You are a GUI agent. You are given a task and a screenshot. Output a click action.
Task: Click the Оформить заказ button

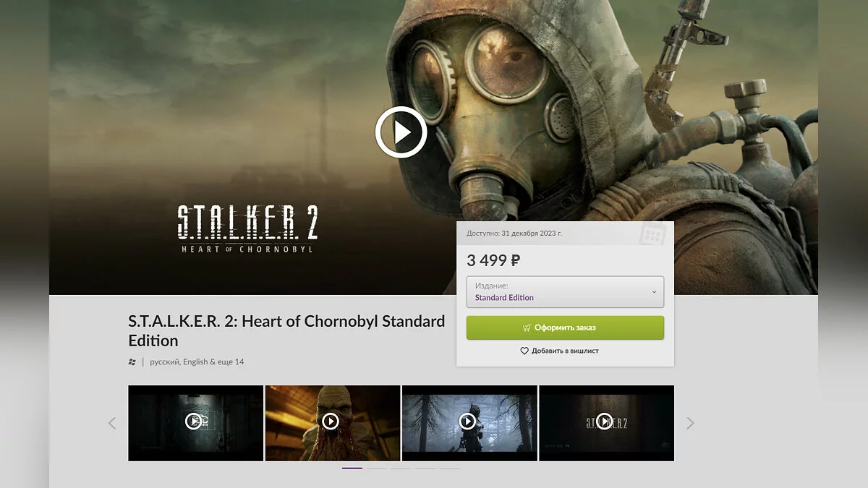point(565,328)
